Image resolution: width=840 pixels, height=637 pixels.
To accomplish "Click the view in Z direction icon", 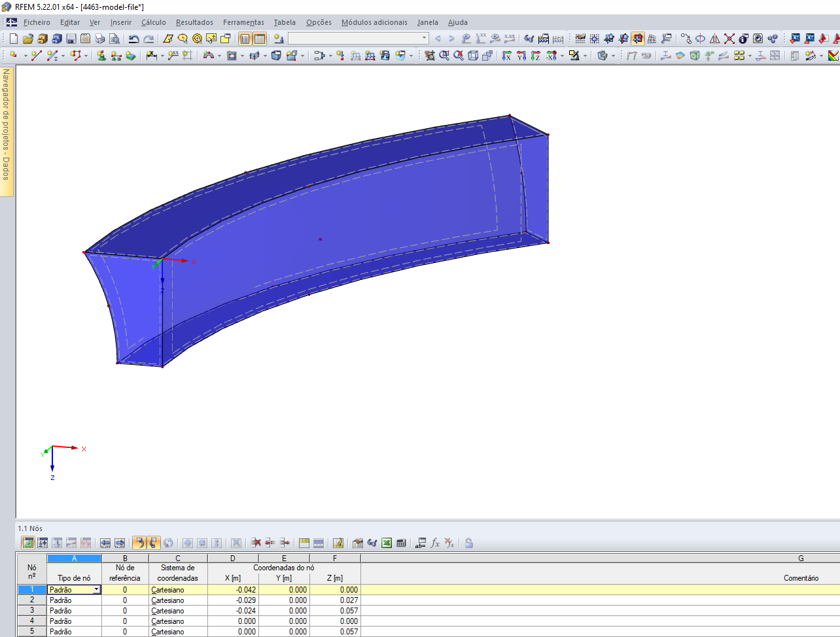I will (536, 56).
